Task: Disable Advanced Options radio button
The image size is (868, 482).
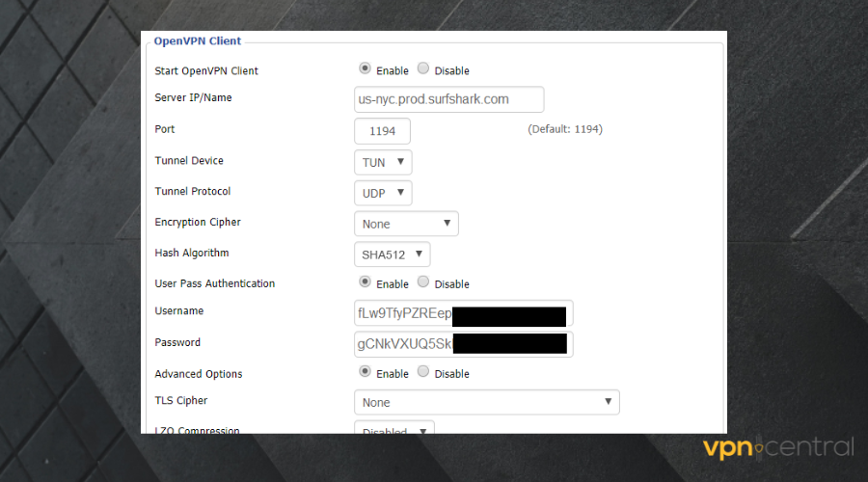Action: (x=423, y=371)
